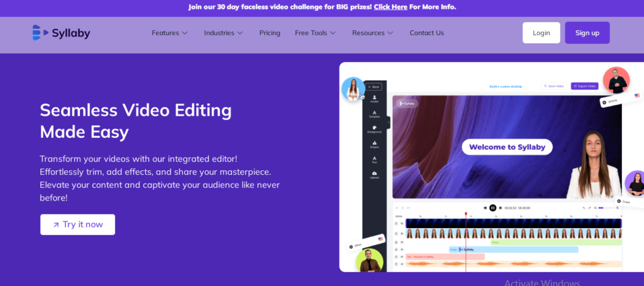Click the Try it now button
The image size is (644, 286).
77,224
